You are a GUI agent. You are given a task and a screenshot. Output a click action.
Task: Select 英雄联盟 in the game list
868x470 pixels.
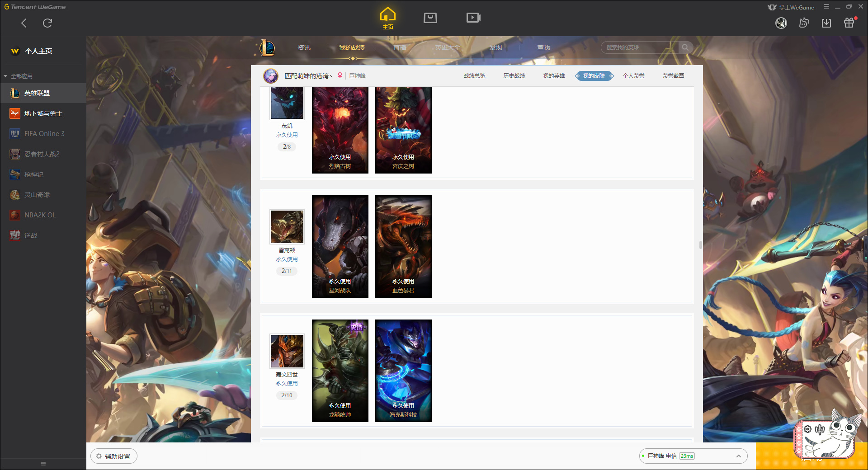(x=43, y=93)
